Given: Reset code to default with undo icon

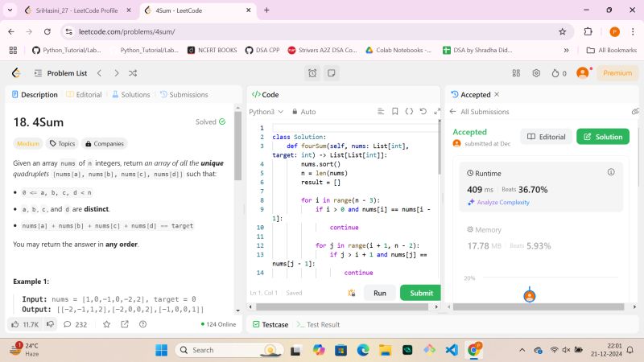Looking at the screenshot, I should (x=423, y=112).
